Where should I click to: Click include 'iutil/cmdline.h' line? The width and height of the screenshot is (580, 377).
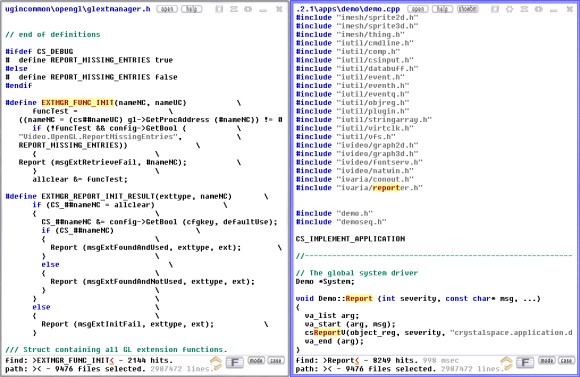coord(355,43)
